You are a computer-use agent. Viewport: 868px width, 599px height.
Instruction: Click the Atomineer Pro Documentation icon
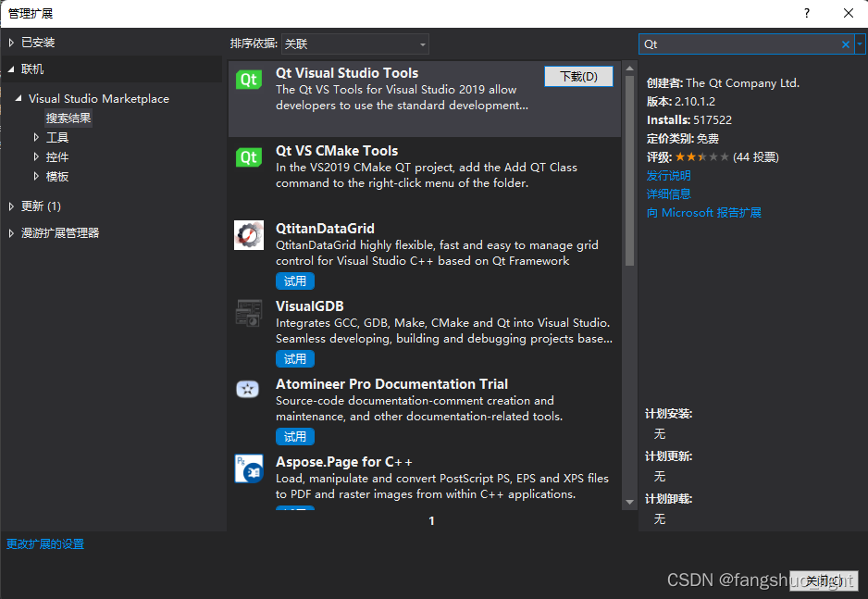pos(247,389)
